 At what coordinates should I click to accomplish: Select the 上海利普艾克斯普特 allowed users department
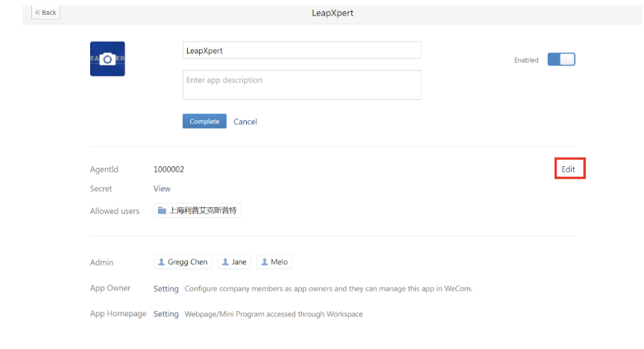point(198,210)
